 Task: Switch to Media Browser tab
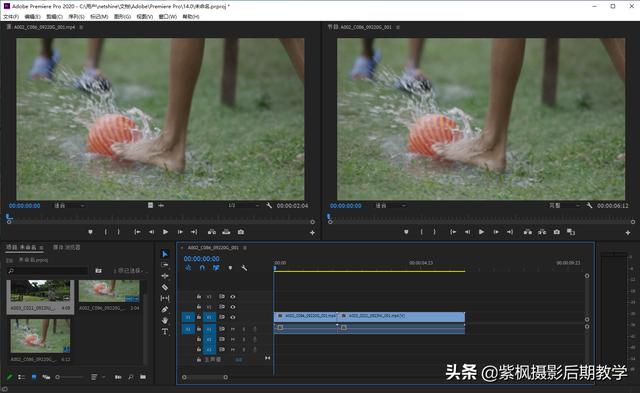[x=67, y=247]
